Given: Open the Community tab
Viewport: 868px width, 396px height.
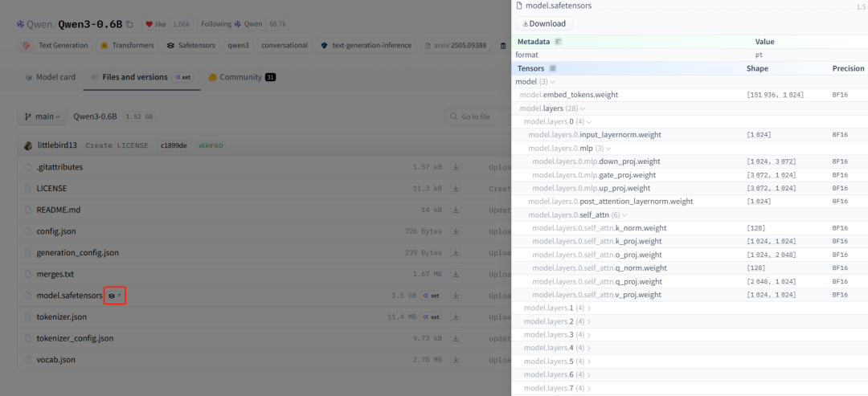Looking at the screenshot, I should tap(242, 77).
